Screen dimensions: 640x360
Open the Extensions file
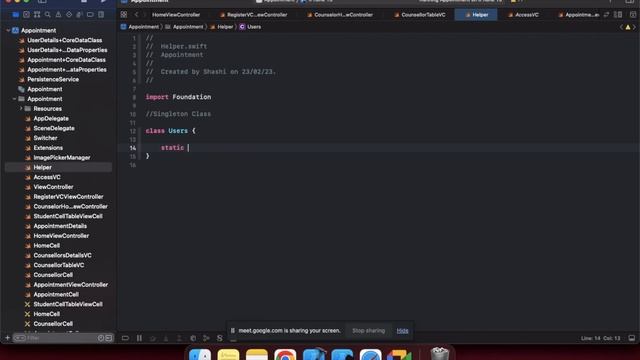(48, 148)
